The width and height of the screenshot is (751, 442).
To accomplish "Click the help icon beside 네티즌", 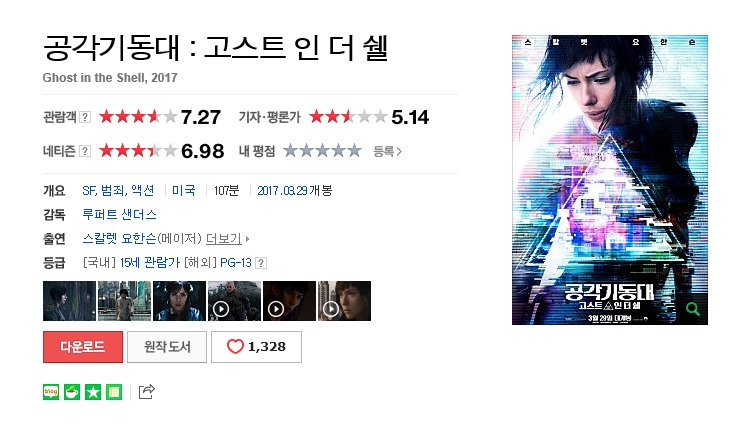I will click(x=85, y=151).
